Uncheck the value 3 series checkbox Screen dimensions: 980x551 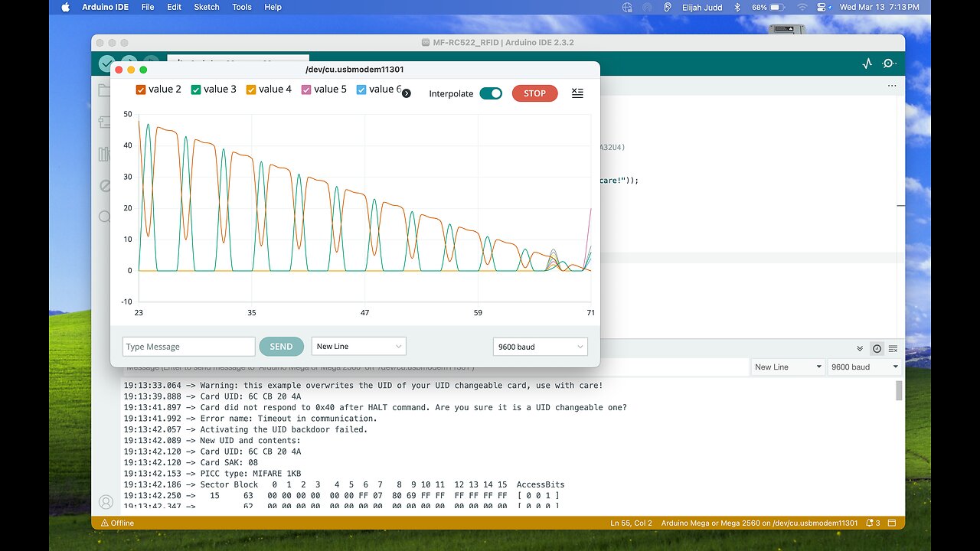coord(196,90)
